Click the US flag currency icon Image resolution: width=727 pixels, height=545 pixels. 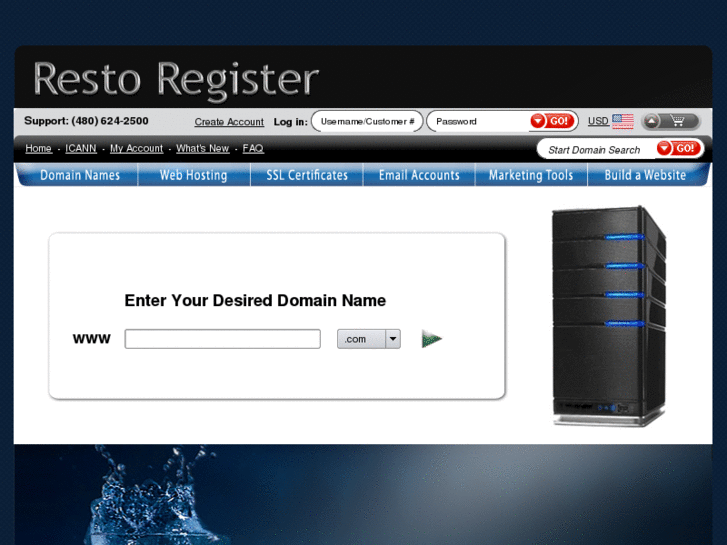pyautogui.click(x=622, y=121)
